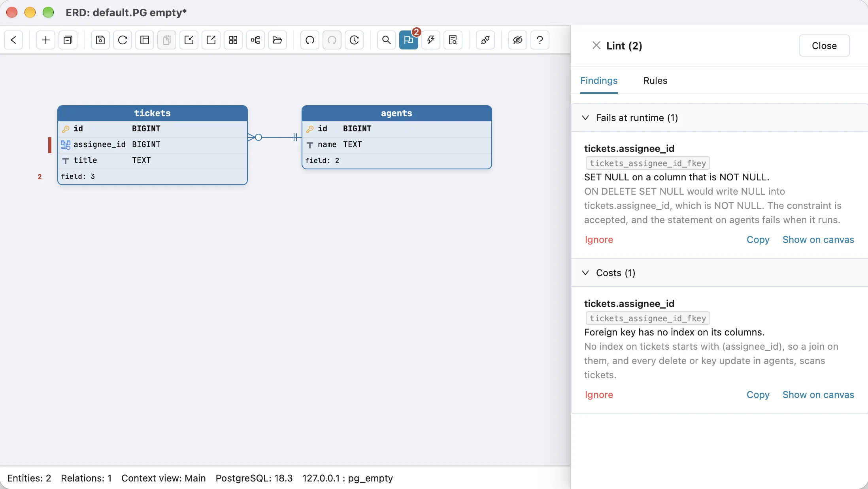Ignore the foreign key no index finding
The height and width of the screenshot is (489, 868).
click(599, 395)
